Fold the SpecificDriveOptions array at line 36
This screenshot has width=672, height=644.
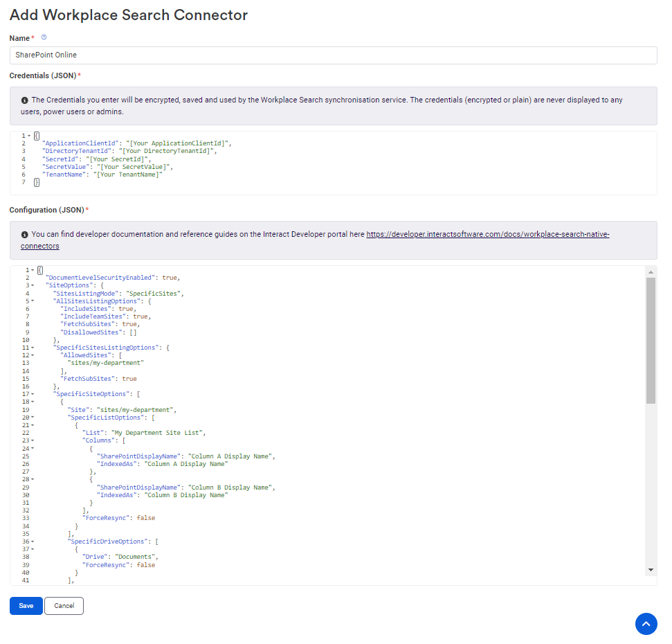pos(33,542)
